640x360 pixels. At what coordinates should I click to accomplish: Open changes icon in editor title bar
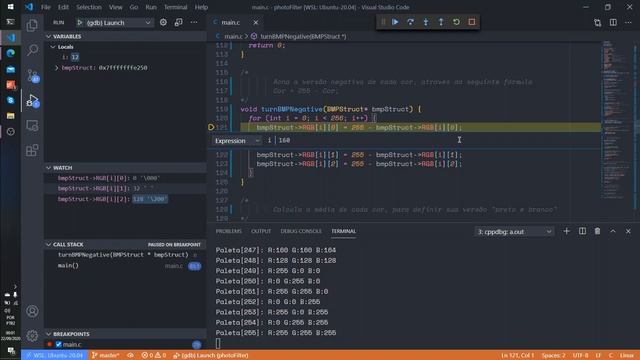tap(598, 22)
